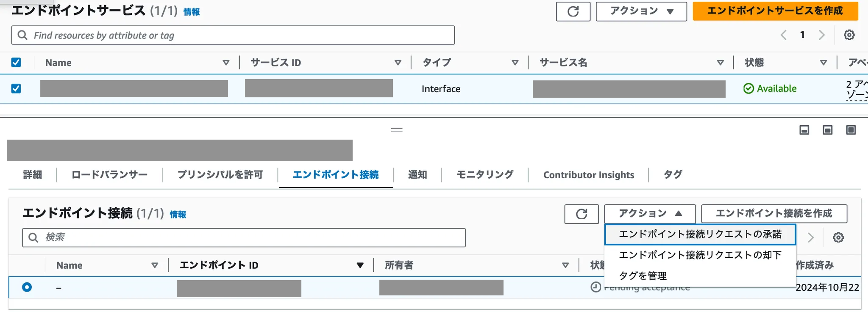This screenshot has width=868, height=317.
Task: Focus the Find resources by attribute search field
Action: (233, 35)
